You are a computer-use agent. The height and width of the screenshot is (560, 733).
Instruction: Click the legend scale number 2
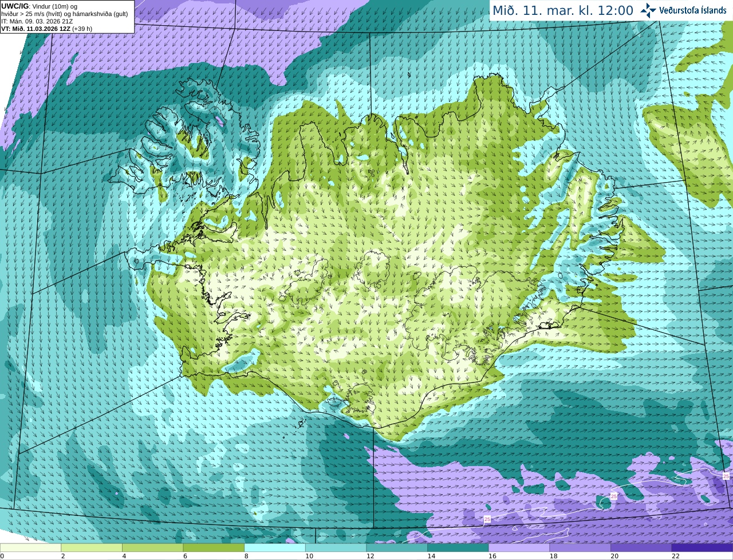[63, 556]
